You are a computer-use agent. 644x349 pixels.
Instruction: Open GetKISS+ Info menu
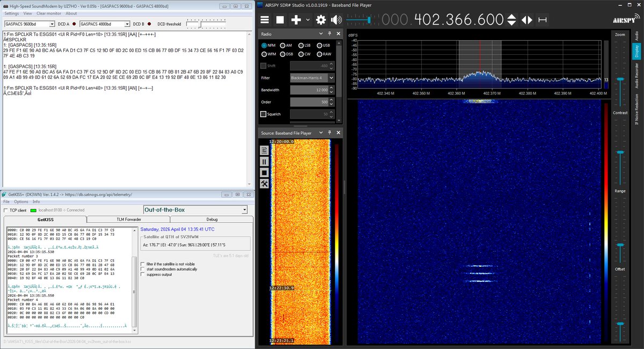point(36,201)
